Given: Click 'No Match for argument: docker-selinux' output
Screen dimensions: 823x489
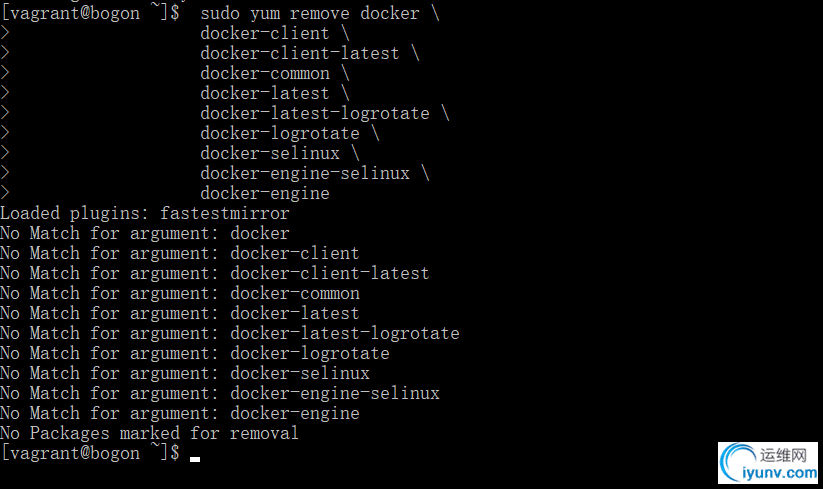Looking at the screenshot, I should coord(185,373).
